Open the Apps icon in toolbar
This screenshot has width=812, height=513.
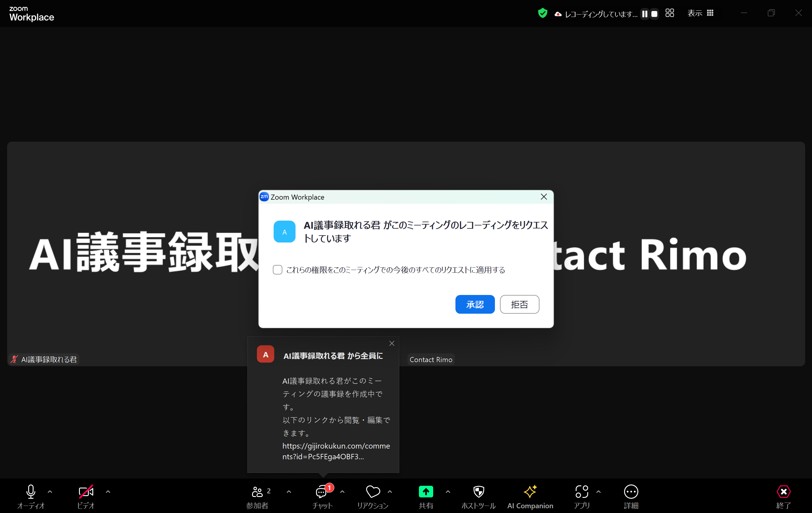pos(582,492)
